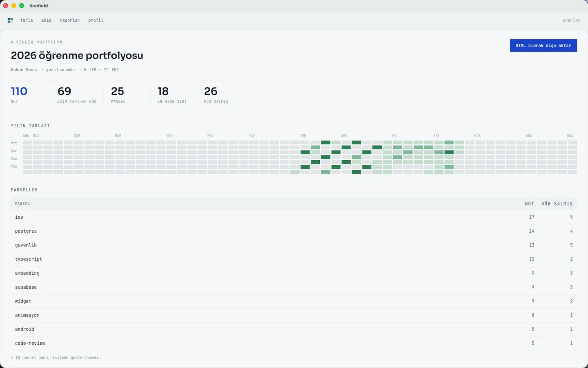The height and width of the screenshot is (368, 588).
Task: Click the 18 en uzun seri stat
Action: 172,94
